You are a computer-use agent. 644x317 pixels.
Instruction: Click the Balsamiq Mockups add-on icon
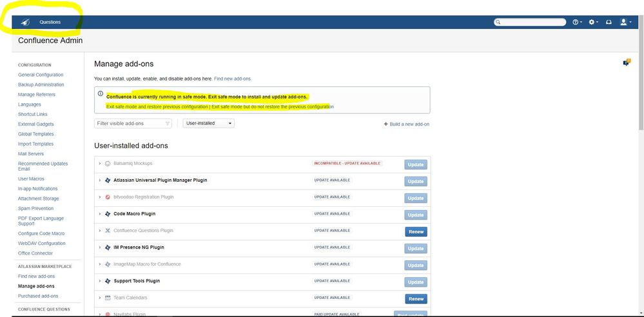click(x=108, y=164)
